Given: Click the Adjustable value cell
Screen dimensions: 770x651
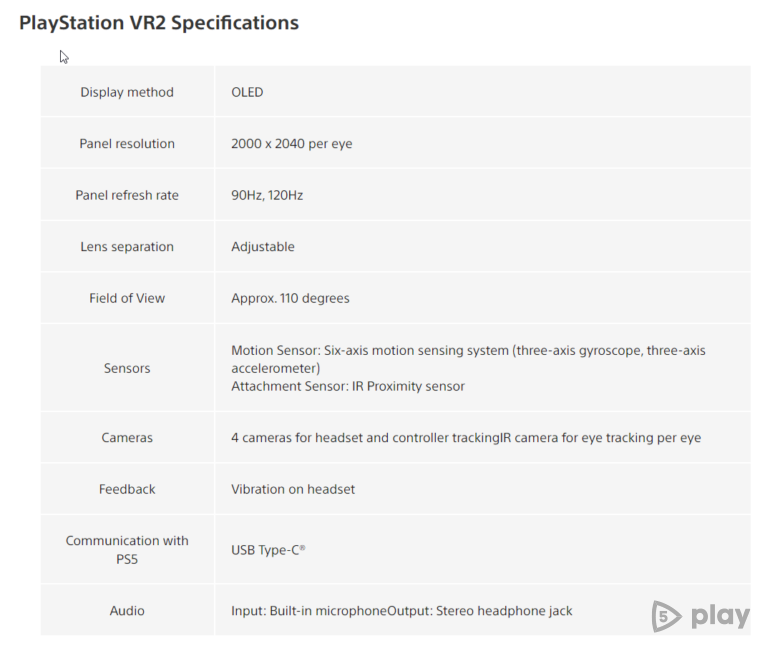Looking at the screenshot, I should (x=263, y=247).
